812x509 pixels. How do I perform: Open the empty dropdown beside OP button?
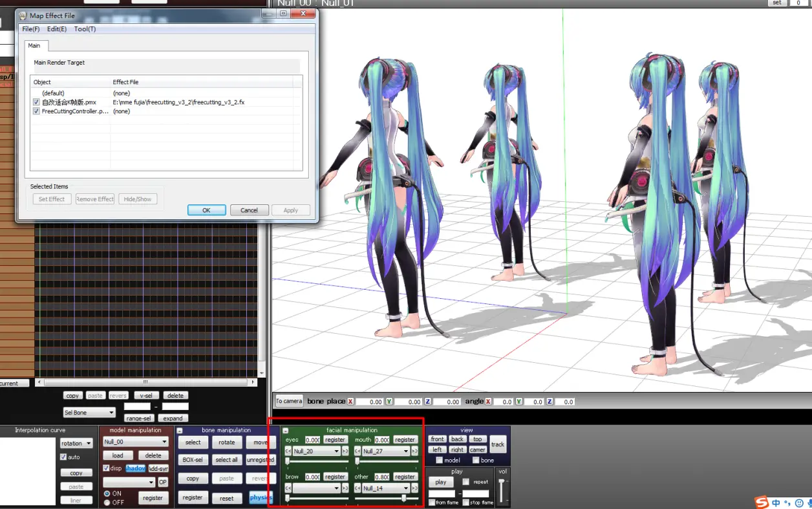pyautogui.click(x=129, y=482)
